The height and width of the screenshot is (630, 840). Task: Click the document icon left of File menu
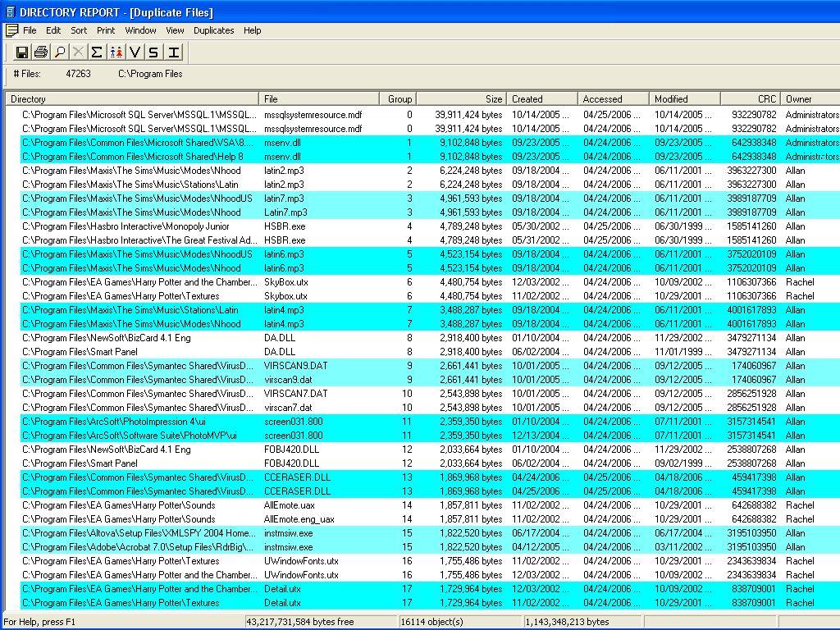click(x=11, y=30)
